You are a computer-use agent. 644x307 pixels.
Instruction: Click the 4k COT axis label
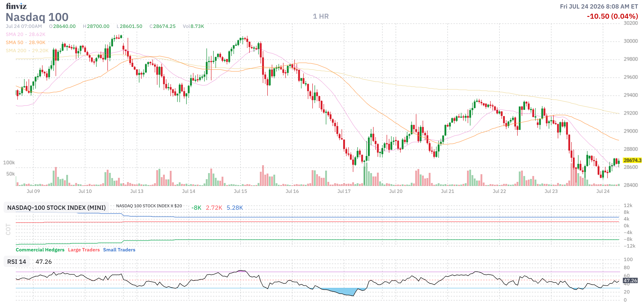pyautogui.click(x=626, y=219)
